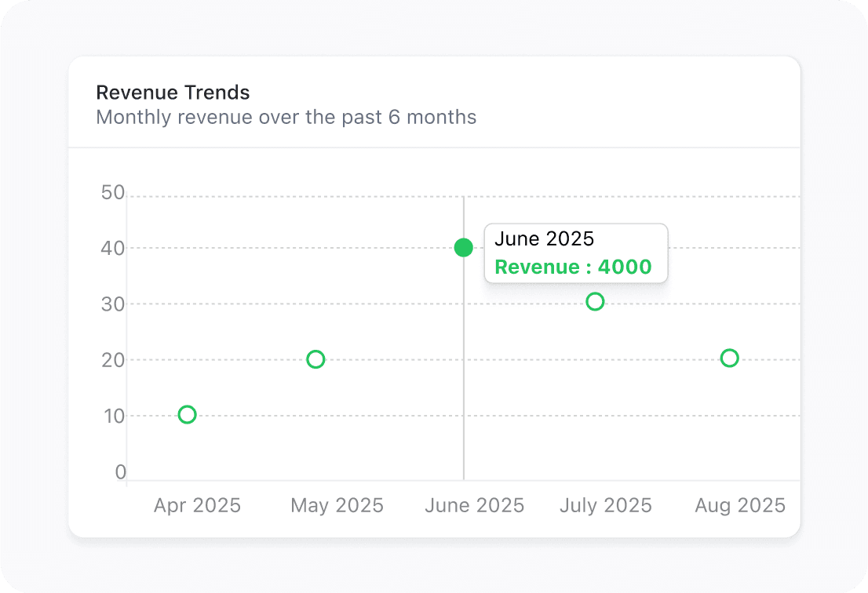
Task: Click the Revenue Trends title
Action: pos(173,92)
